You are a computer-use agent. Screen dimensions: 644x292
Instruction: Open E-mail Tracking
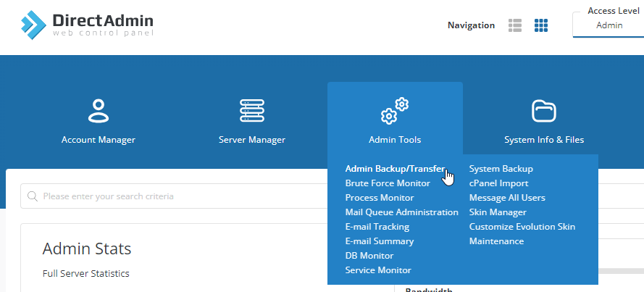coord(377,227)
